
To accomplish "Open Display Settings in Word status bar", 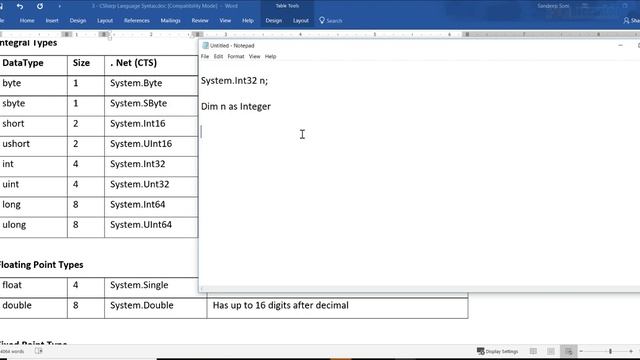I will tap(498, 351).
